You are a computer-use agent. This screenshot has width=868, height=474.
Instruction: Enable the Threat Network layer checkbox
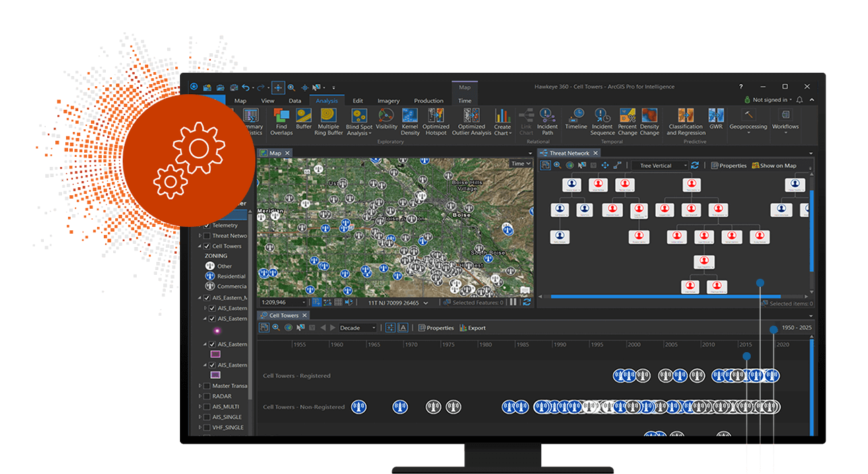point(207,236)
